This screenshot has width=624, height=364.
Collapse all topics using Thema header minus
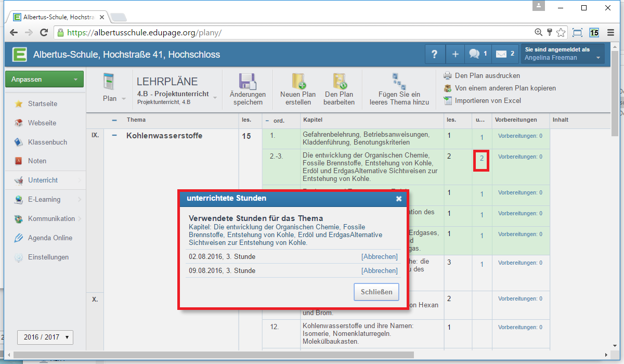pyautogui.click(x=114, y=120)
